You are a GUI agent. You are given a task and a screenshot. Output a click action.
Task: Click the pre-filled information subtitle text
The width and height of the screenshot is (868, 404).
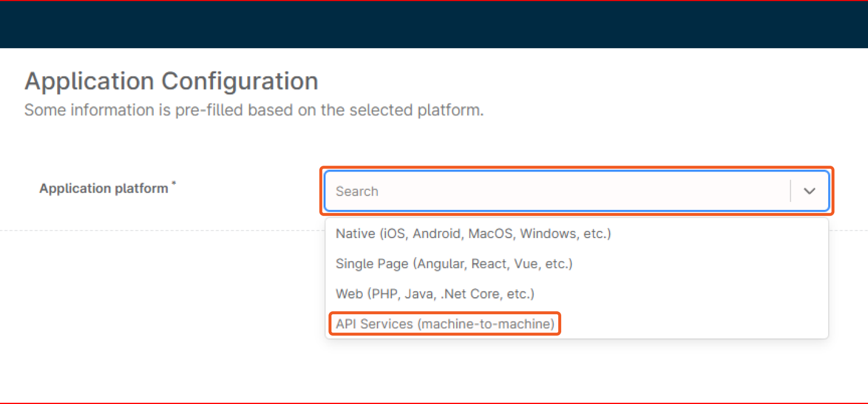(253, 110)
